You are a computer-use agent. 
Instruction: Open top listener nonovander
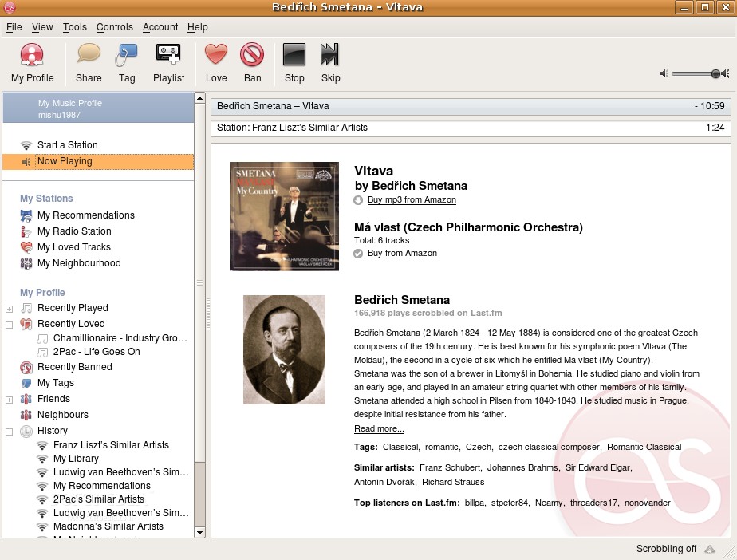647,503
